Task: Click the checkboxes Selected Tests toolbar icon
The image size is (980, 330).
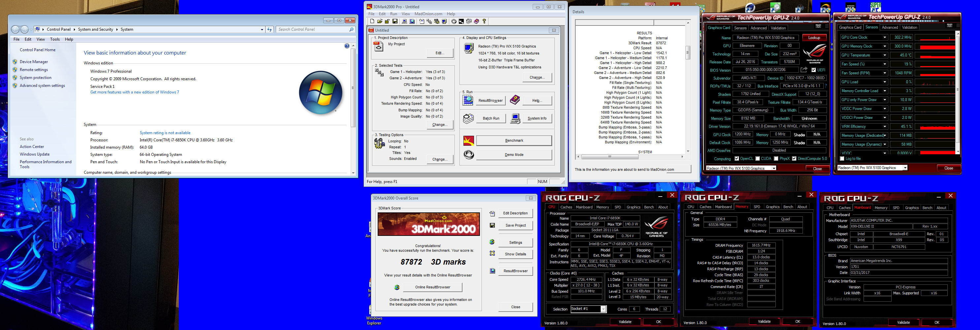Action: (429, 21)
